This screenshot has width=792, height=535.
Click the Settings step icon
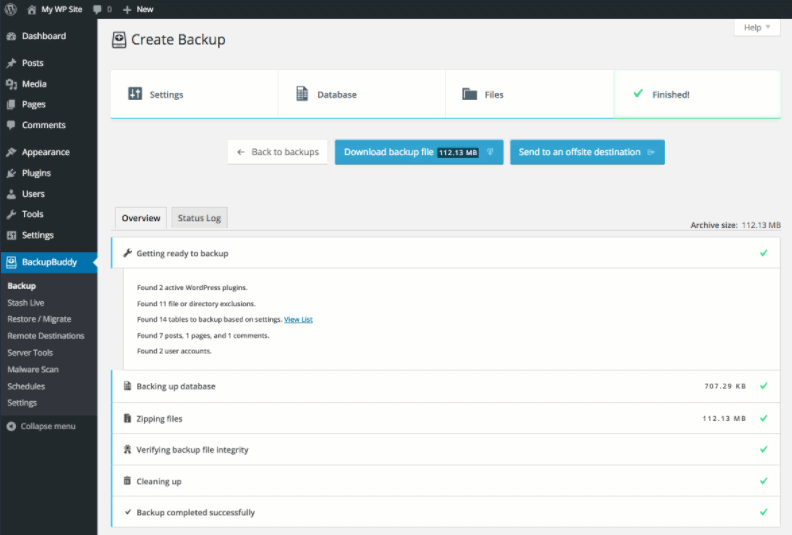(135, 94)
